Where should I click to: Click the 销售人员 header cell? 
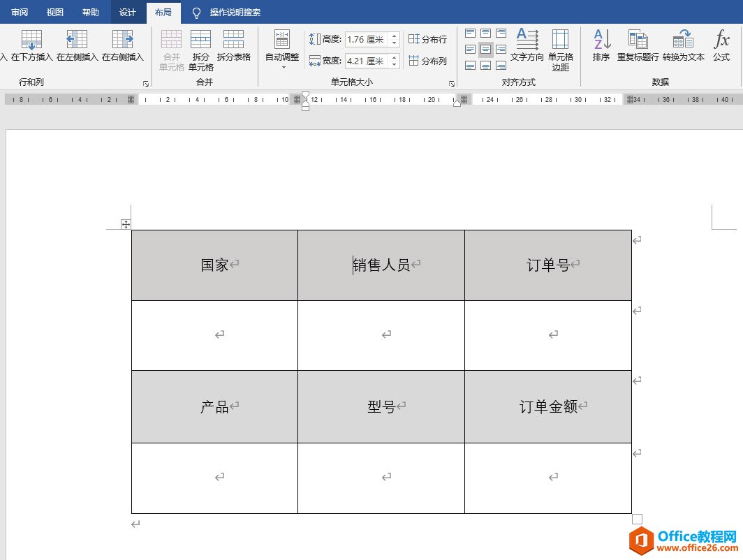tap(381, 265)
